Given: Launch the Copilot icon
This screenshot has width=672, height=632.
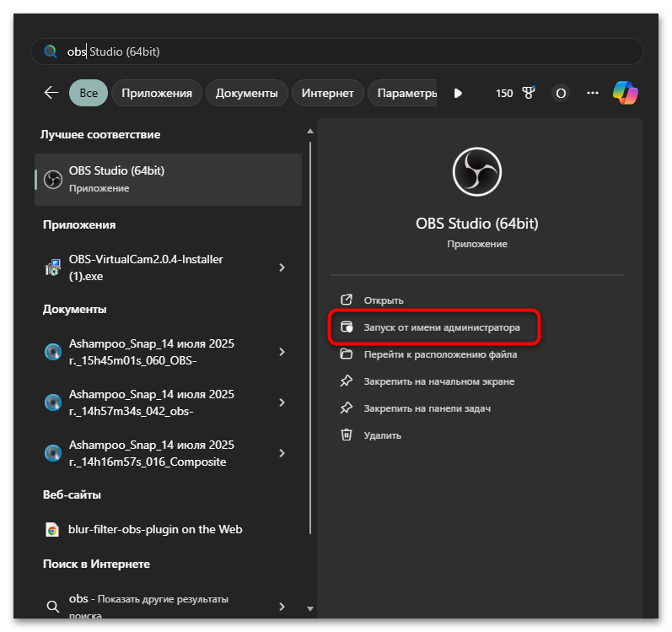Looking at the screenshot, I should (626, 93).
